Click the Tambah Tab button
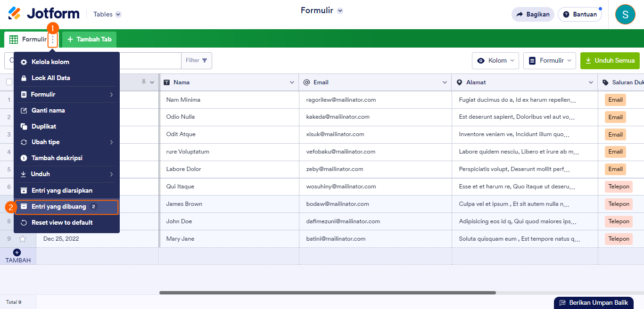 click(90, 40)
